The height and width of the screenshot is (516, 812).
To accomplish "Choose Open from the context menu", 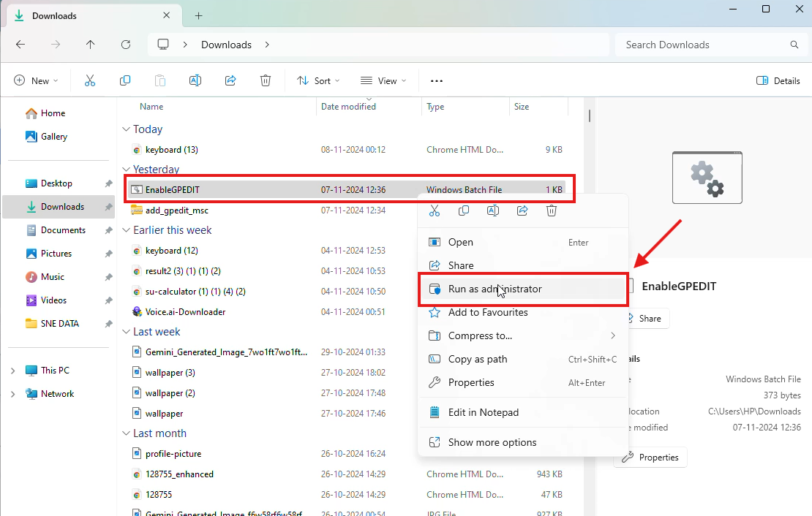I will coord(523,242).
